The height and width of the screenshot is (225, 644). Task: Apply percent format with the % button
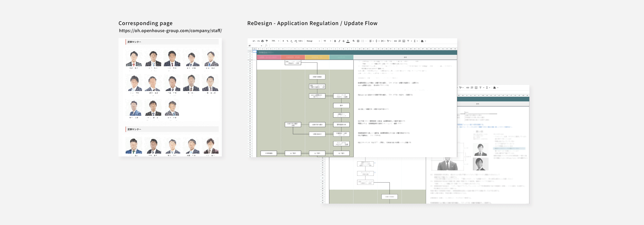[288, 41]
